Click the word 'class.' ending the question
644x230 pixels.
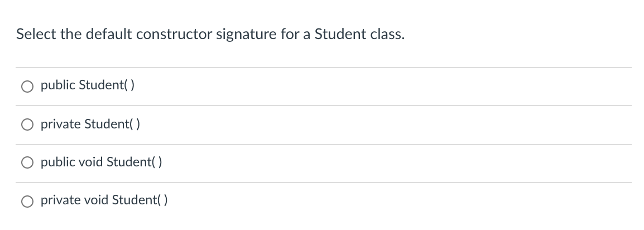click(387, 34)
